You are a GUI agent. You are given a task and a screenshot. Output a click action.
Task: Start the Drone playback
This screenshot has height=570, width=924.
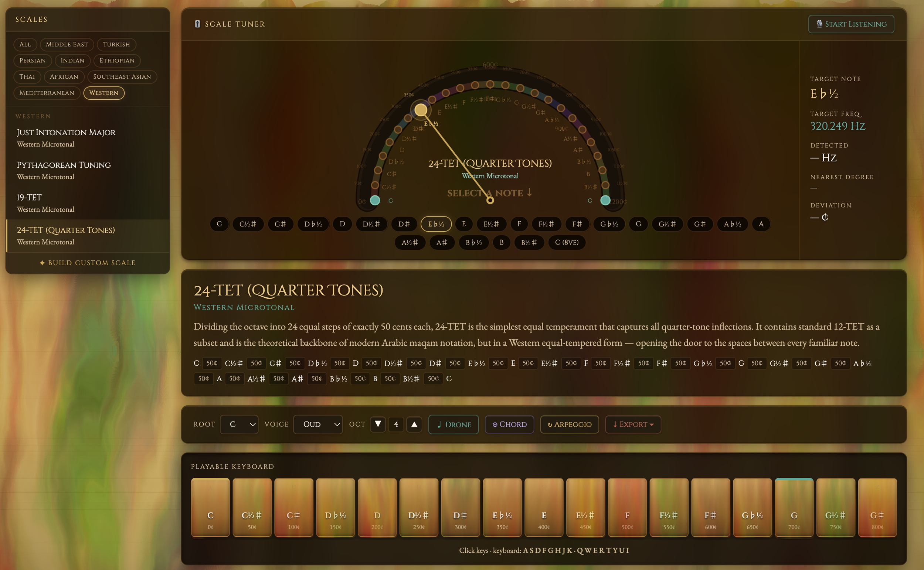click(x=453, y=424)
